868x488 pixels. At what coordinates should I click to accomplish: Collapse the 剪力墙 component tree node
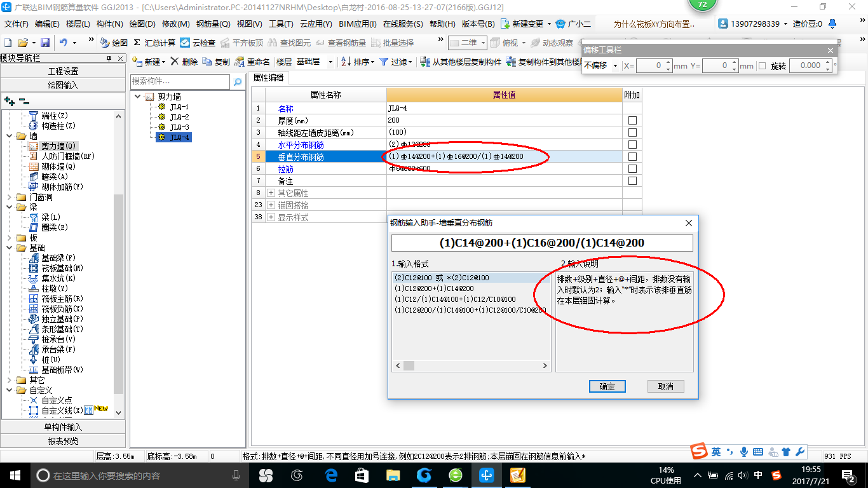click(138, 97)
